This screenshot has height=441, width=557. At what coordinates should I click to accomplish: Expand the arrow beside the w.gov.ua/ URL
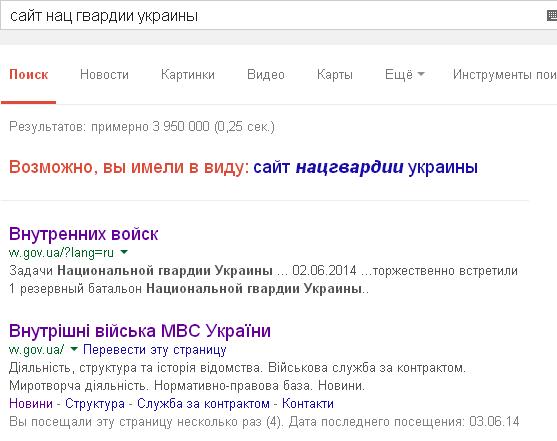tap(74, 349)
